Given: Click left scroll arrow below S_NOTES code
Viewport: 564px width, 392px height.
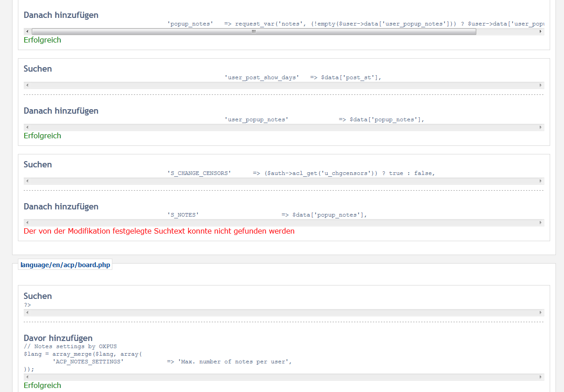Looking at the screenshot, I should [x=27, y=223].
